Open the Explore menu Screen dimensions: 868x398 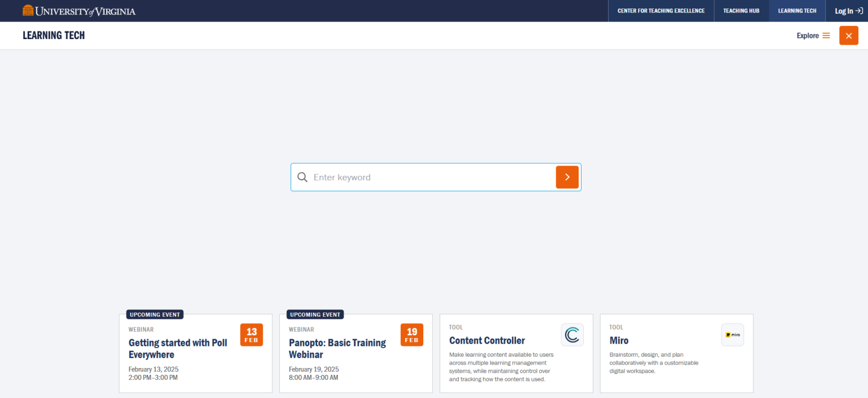point(806,35)
